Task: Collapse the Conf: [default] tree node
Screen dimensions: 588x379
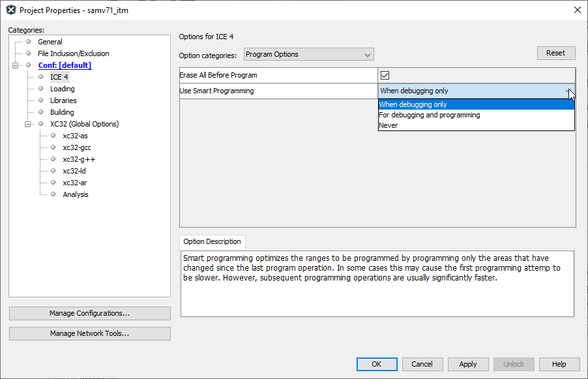Action: point(16,65)
